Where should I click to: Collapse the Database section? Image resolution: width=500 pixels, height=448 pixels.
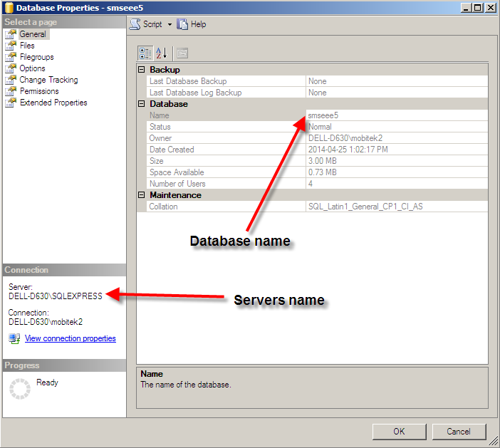142,104
